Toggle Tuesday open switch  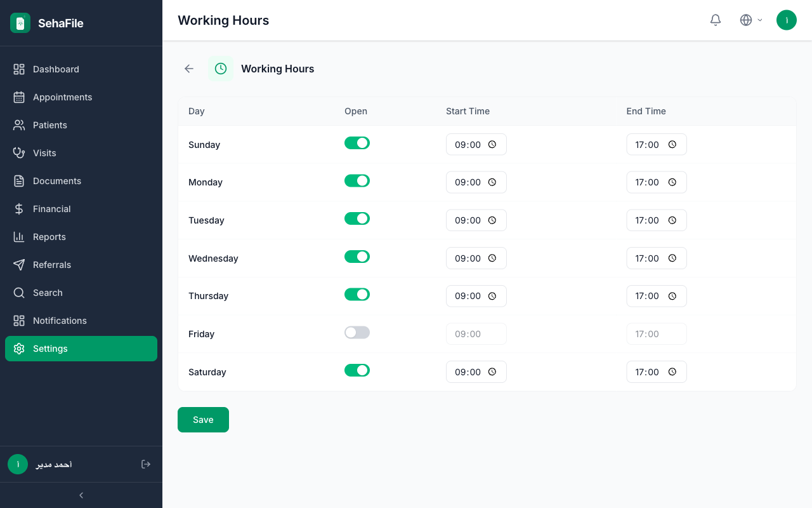tap(357, 218)
